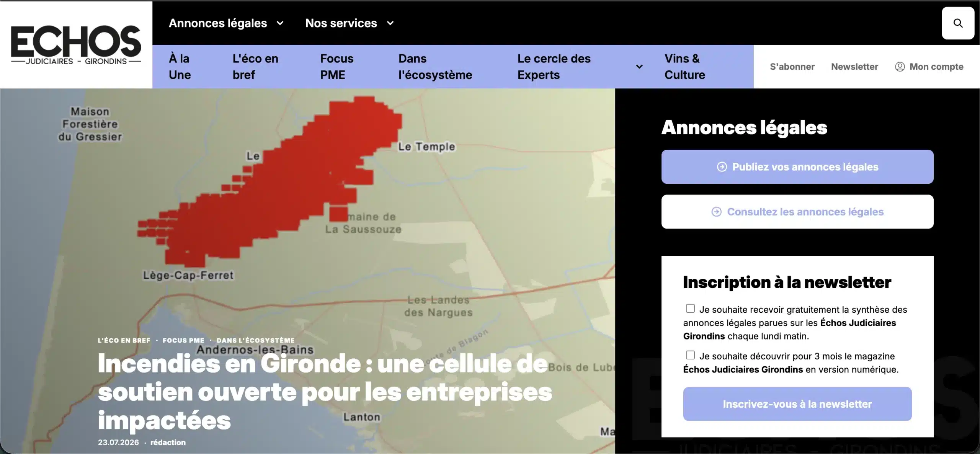Image resolution: width=980 pixels, height=454 pixels.
Task: Open the search magnifier icon
Action: 958,23
